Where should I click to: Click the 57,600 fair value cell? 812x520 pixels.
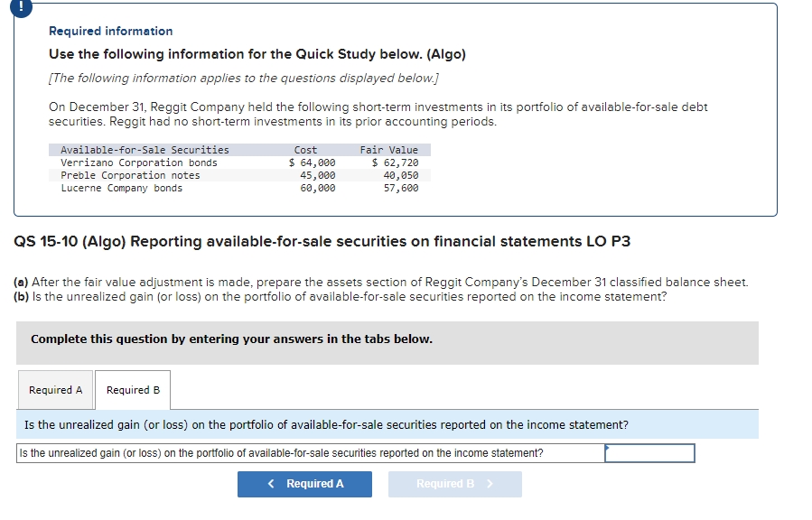coord(400,188)
